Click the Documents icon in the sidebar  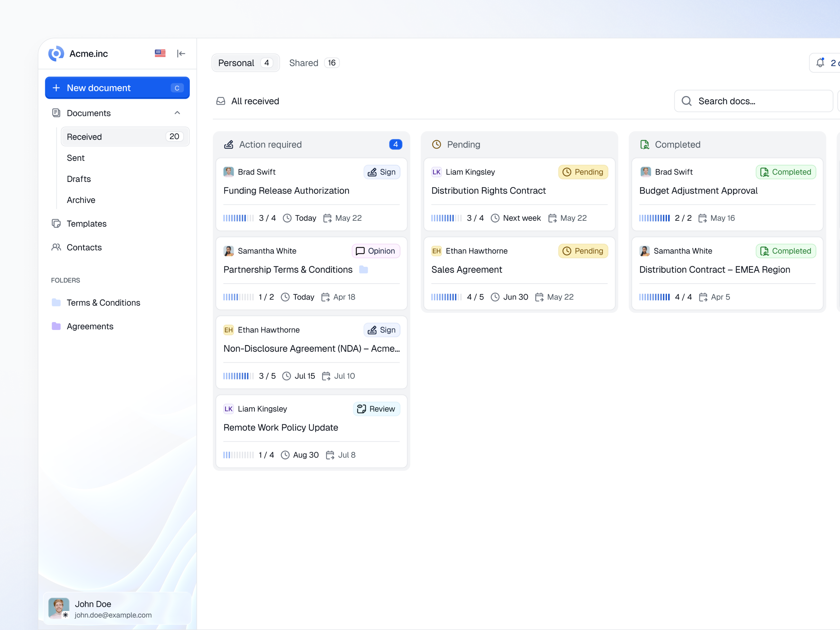tap(56, 113)
